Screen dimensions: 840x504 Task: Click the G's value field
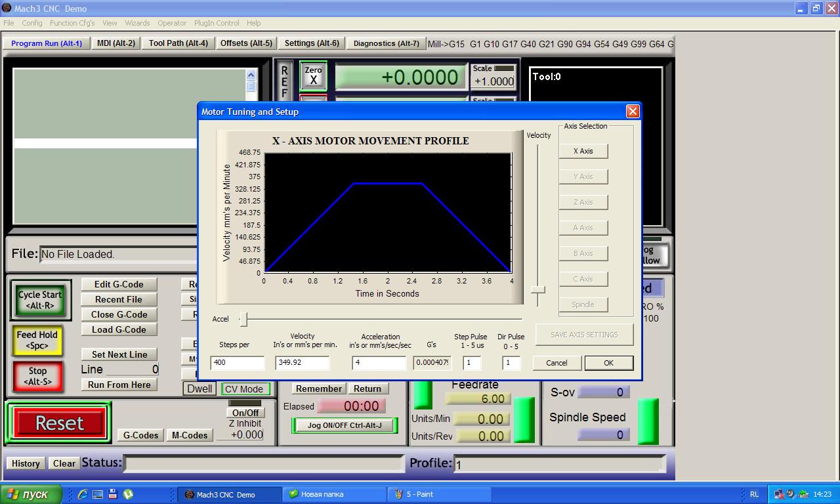(432, 363)
